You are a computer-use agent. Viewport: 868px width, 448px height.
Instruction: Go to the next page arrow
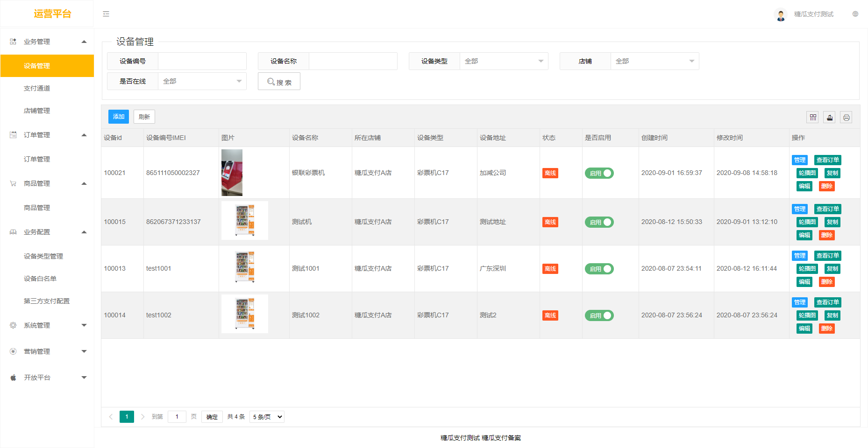tap(142, 417)
